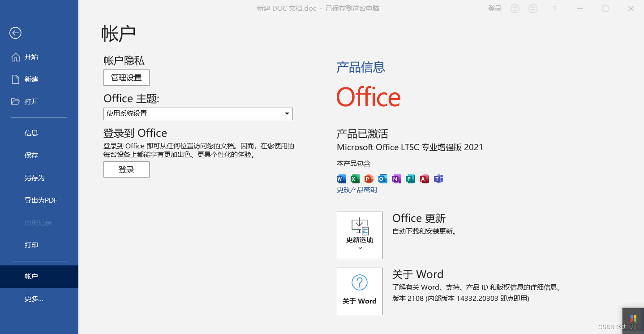This screenshot has height=334, width=644.
Task: Click the back arrow to return to document
Action: pos(15,33)
